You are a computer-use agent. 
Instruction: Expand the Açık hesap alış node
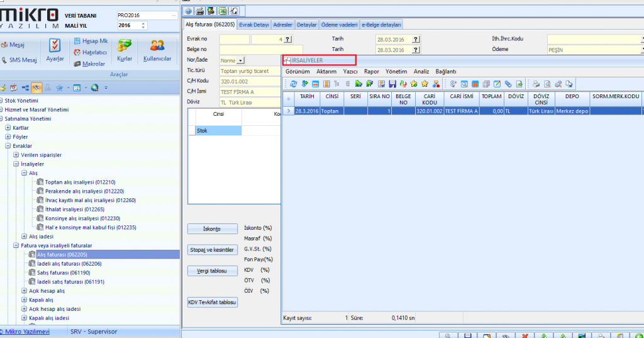tap(24, 291)
